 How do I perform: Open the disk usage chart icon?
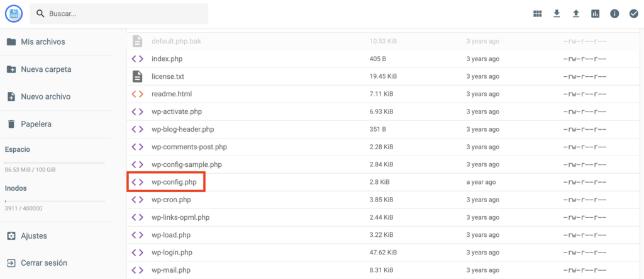596,14
